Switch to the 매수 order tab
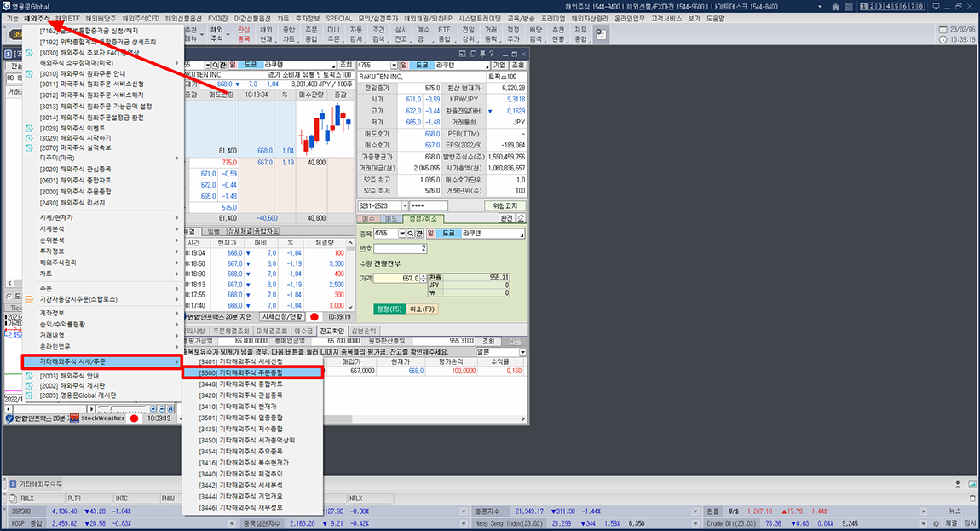 tap(368, 219)
